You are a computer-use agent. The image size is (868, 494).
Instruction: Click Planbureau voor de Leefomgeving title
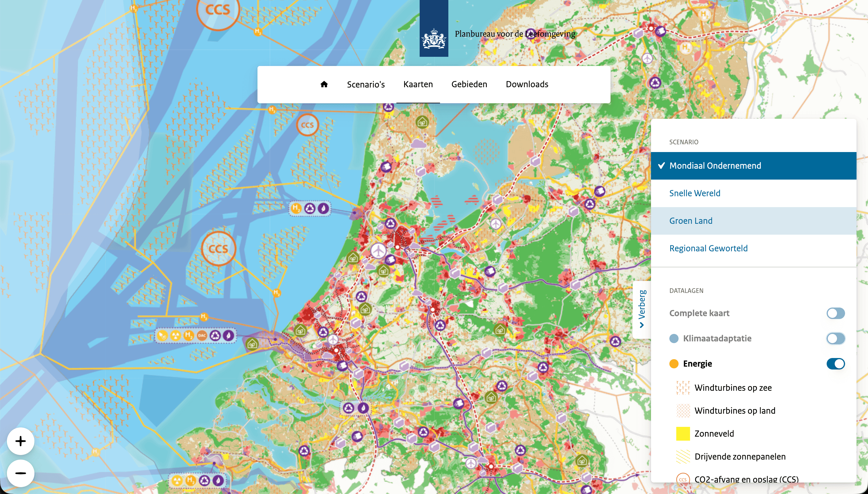click(x=515, y=34)
